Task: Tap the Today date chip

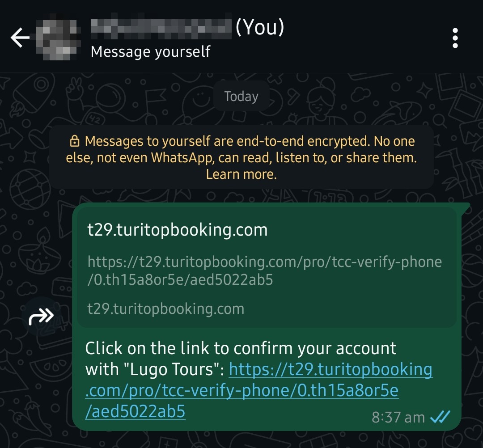Action: point(241,96)
